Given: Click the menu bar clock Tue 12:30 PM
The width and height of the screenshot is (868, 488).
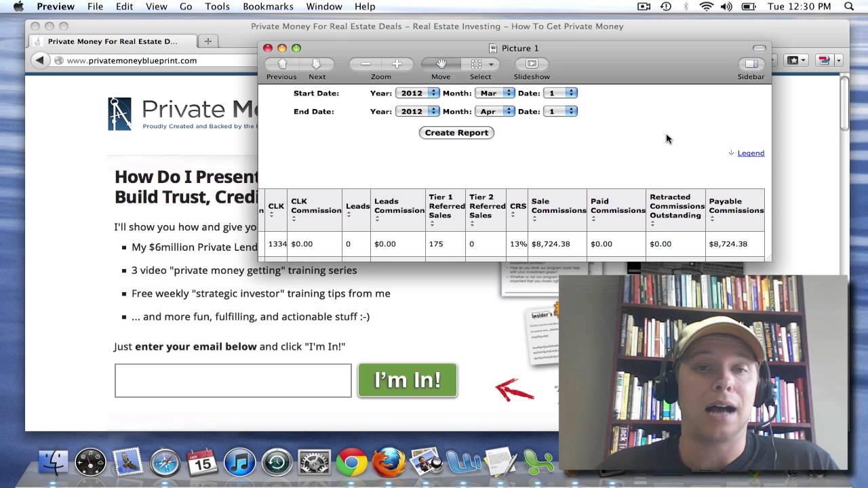Looking at the screenshot, I should coord(799,7).
